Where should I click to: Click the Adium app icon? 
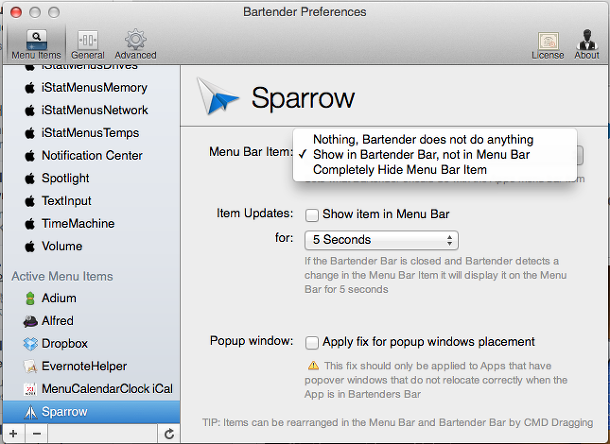(x=30, y=298)
